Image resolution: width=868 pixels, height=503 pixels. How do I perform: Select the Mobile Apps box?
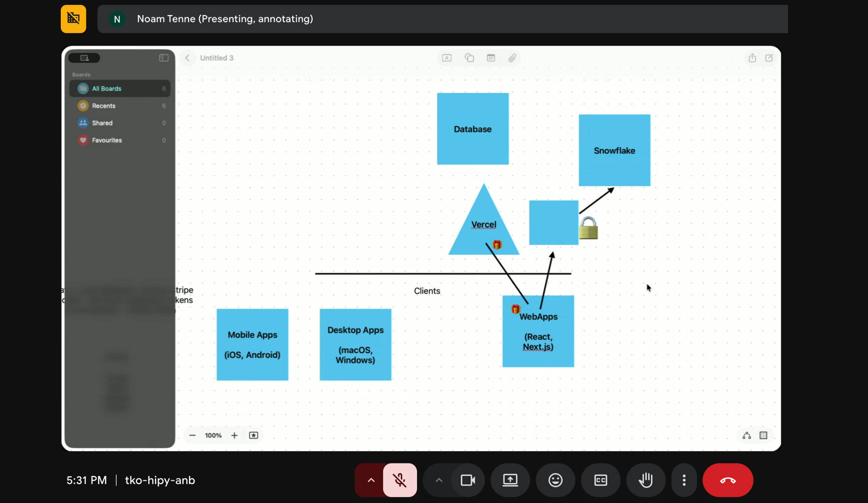pyautogui.click(x=252, y=345)
